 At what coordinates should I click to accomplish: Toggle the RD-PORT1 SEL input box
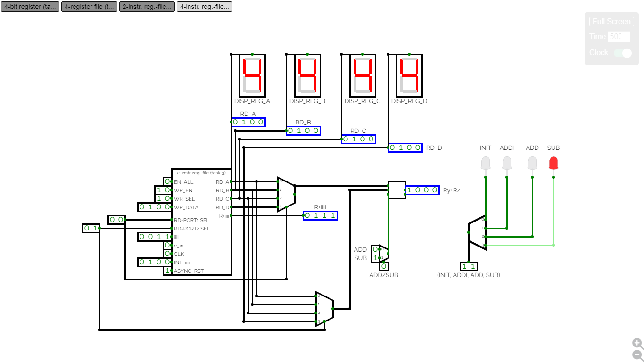point(116,220)
